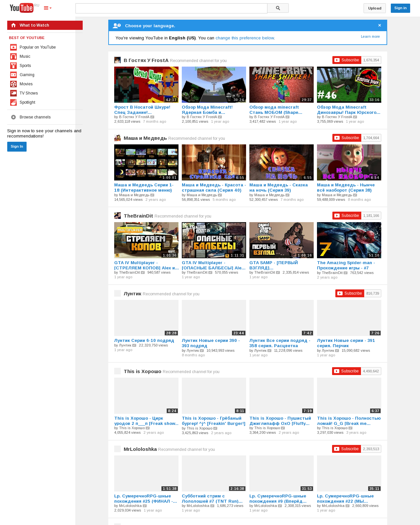Screen dimensions: 420x525
Task: Open Jurassic Park #46 video thumbnail
Action: [349, 85]
